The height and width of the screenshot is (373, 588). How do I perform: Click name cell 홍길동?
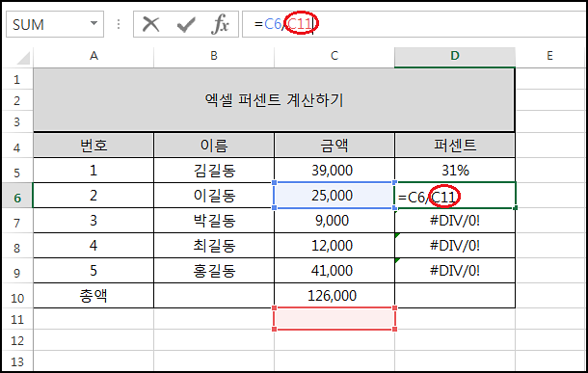214,270
